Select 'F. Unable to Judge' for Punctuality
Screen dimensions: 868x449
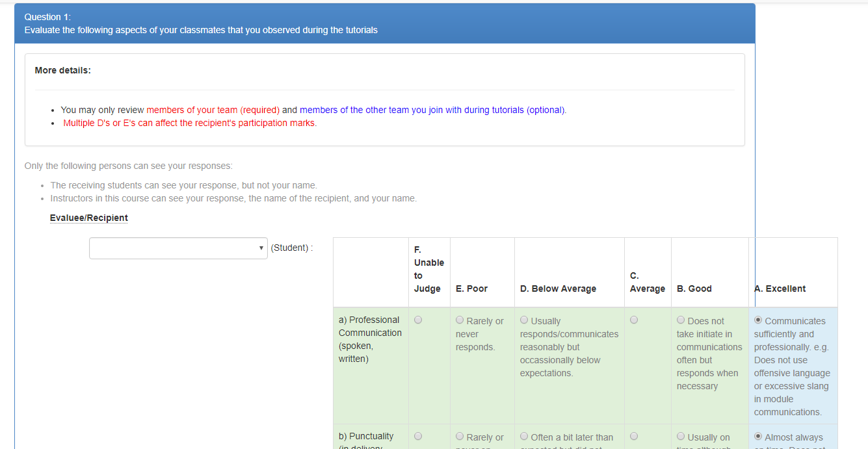pos(418,436)
